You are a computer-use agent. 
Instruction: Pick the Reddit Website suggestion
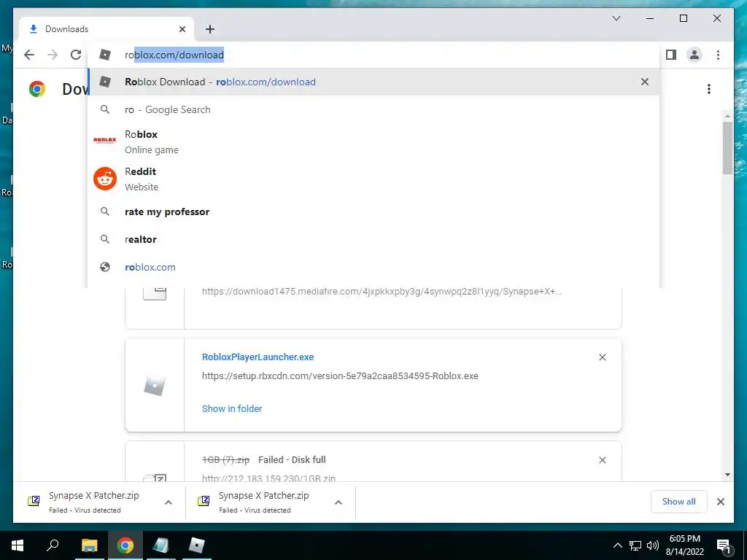374,179
